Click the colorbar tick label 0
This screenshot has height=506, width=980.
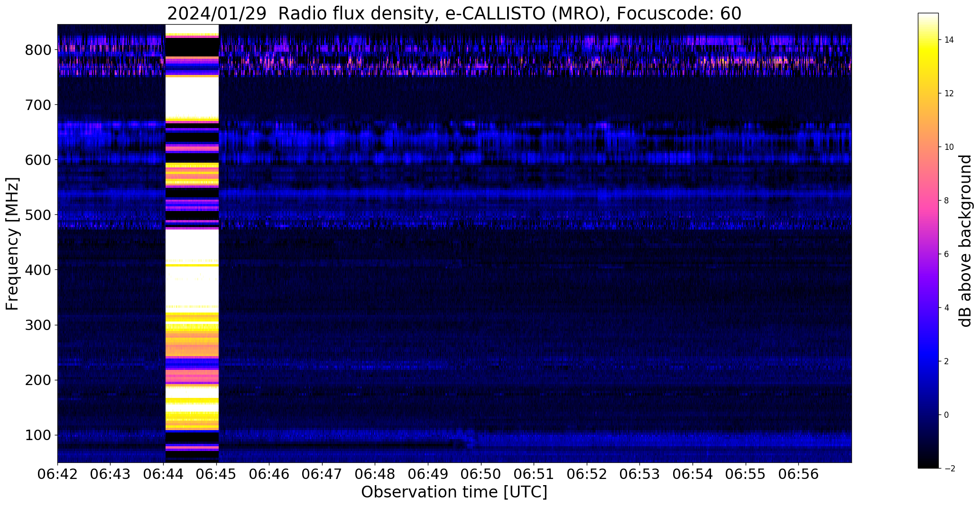tap(947, 415)
